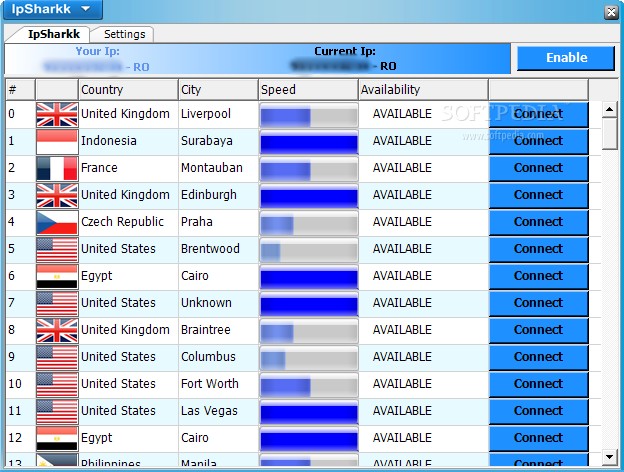This screenshot has height=472, width=624.
Task: Connect to the Surabaya proxy
Action: click(x=538, y=141)
